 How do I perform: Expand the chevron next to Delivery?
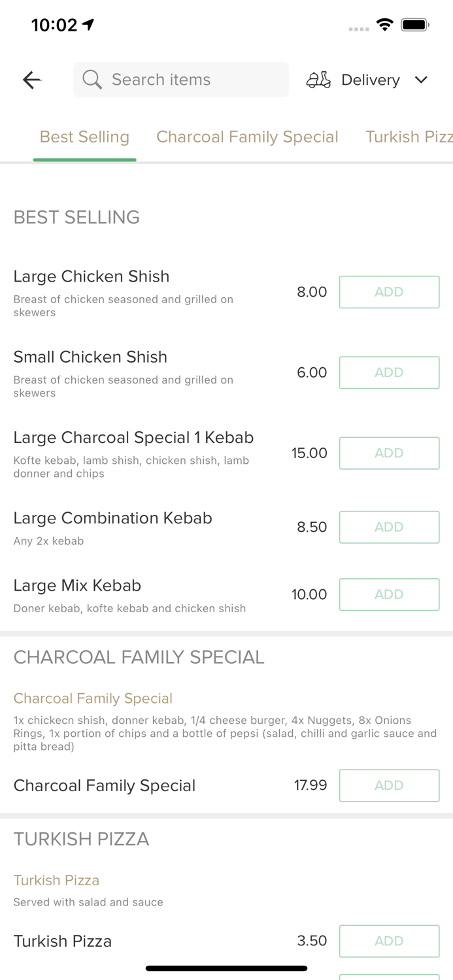coord(422,80)
